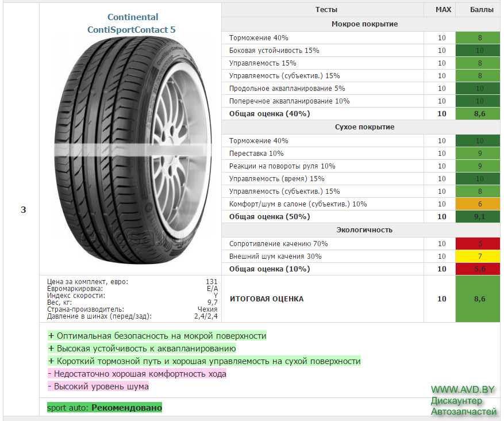The width and height of the screenshot is (504, 421).
Task: Click the "sport auto: Рекомендовано" verdict
Action: tap(105, 408)
